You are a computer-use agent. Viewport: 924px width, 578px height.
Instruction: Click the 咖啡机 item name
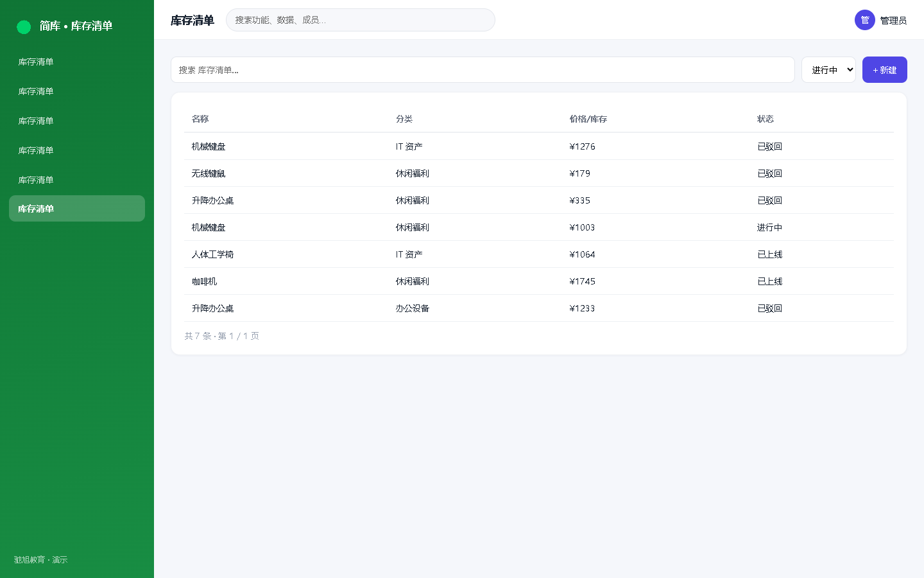(205, 281)
